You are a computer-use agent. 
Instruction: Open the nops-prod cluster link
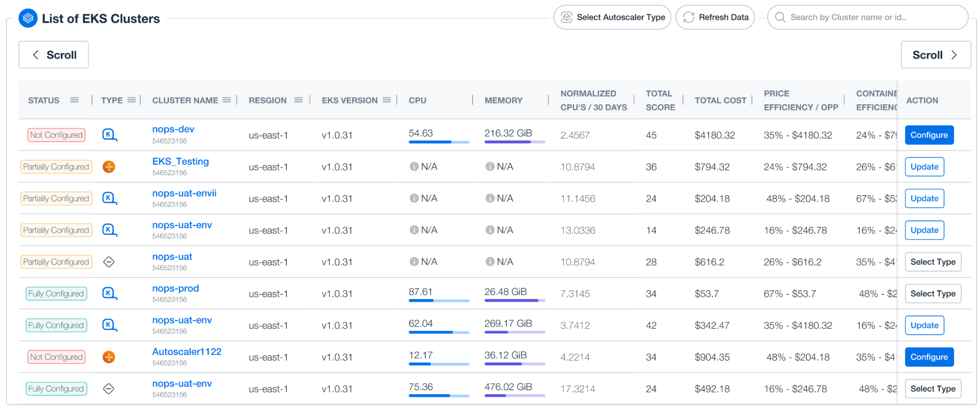click(176, 288)
